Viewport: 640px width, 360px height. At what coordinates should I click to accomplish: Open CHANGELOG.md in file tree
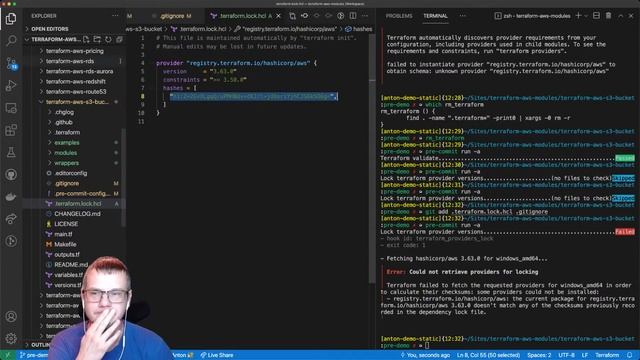tap(77, 214)
